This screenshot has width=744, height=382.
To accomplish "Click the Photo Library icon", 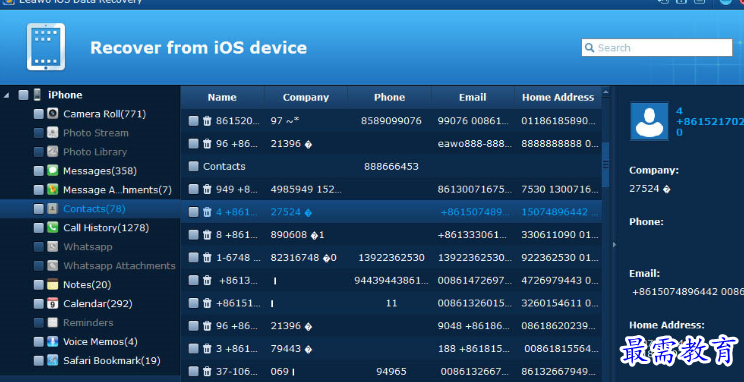I will tap(52, 152).
